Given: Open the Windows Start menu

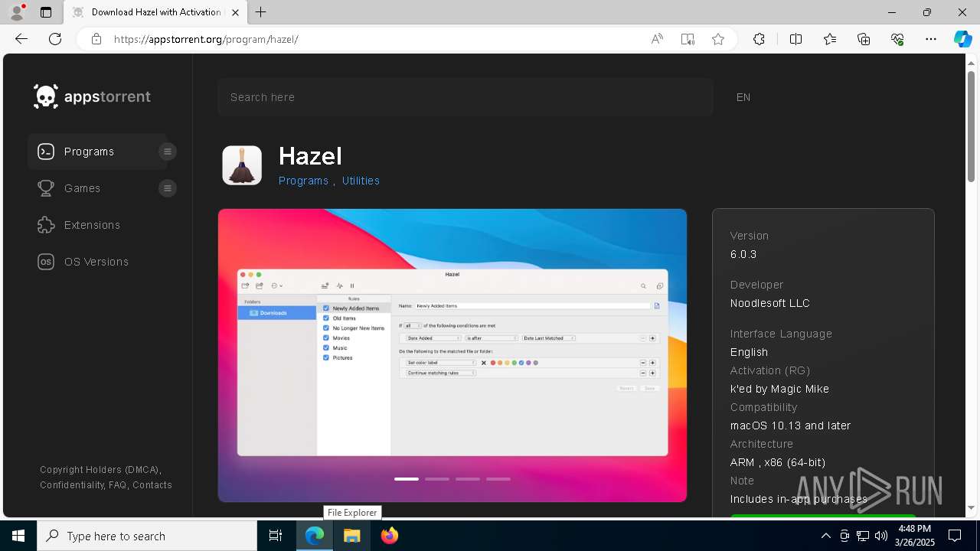Looking at the screenshot, I should pyautogui.click(x=18, y=536).
